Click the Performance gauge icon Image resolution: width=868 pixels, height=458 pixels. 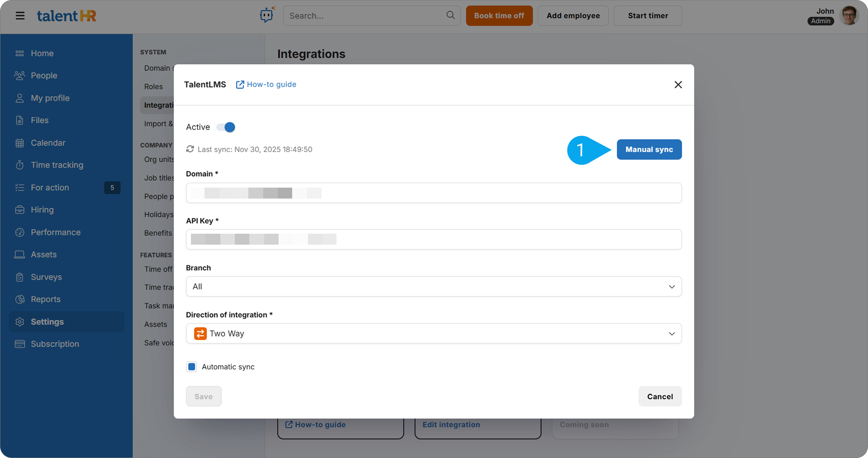20,232
